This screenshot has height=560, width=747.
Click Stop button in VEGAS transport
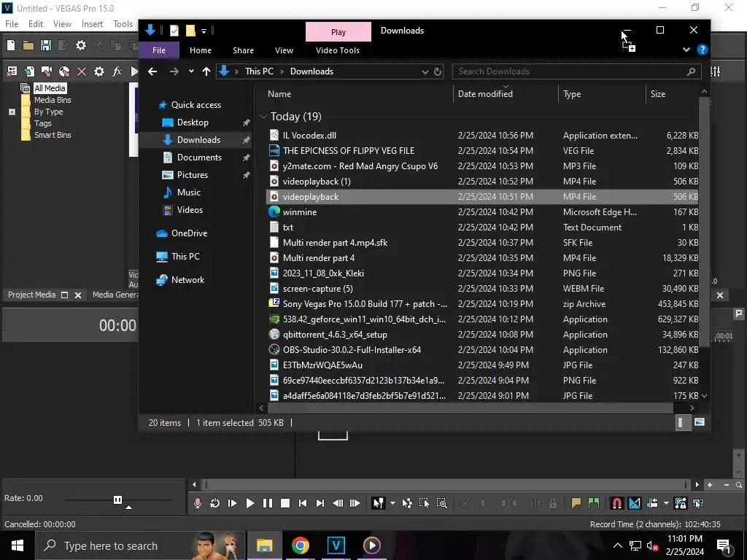coord(285,503)
